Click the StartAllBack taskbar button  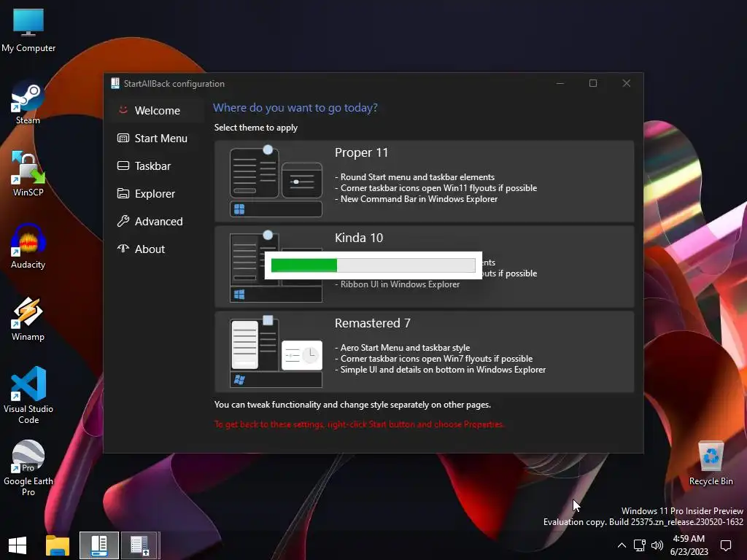(x=99, y=545)
